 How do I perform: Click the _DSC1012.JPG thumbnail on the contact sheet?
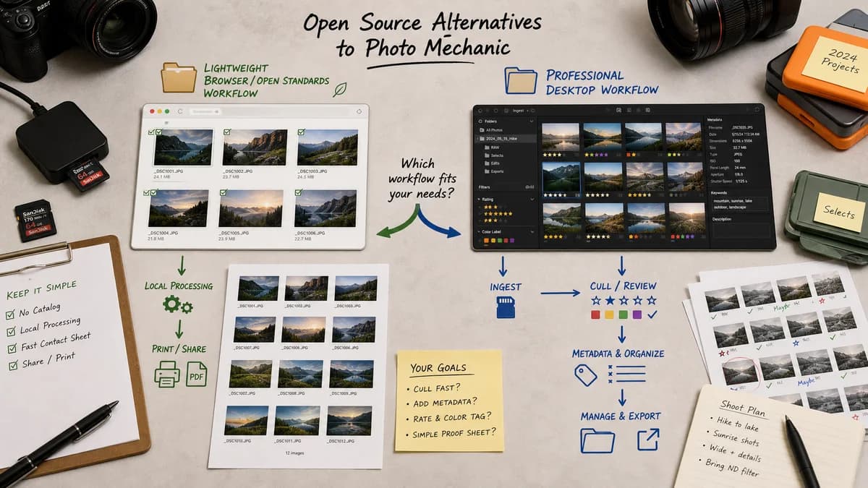pos(349,420)
